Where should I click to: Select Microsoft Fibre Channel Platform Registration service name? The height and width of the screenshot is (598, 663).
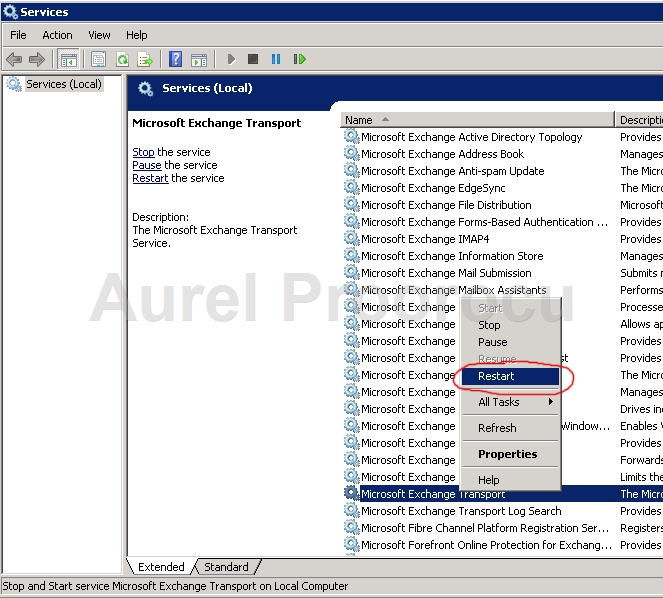pos(485,528)
